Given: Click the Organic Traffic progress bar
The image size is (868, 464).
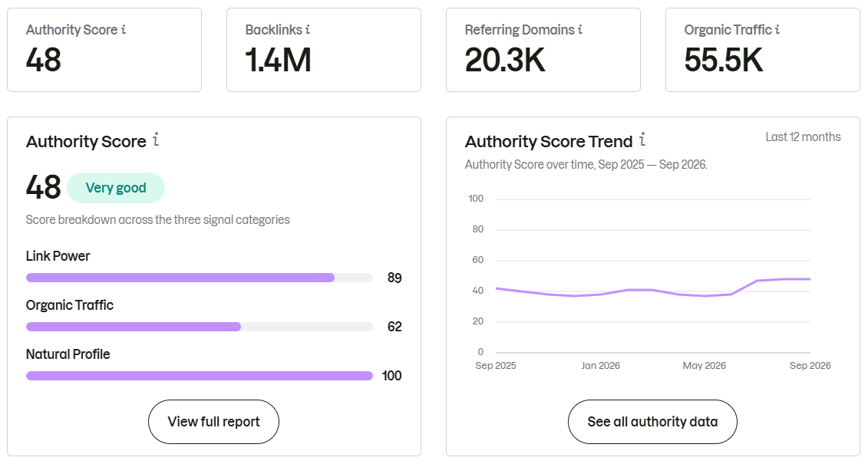Looking at the screenshot, I should pyautogui.click(x=200, y=327).
